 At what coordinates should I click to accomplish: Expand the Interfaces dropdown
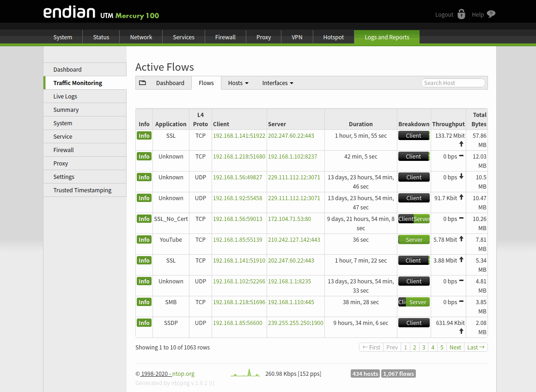pos(278,83)
